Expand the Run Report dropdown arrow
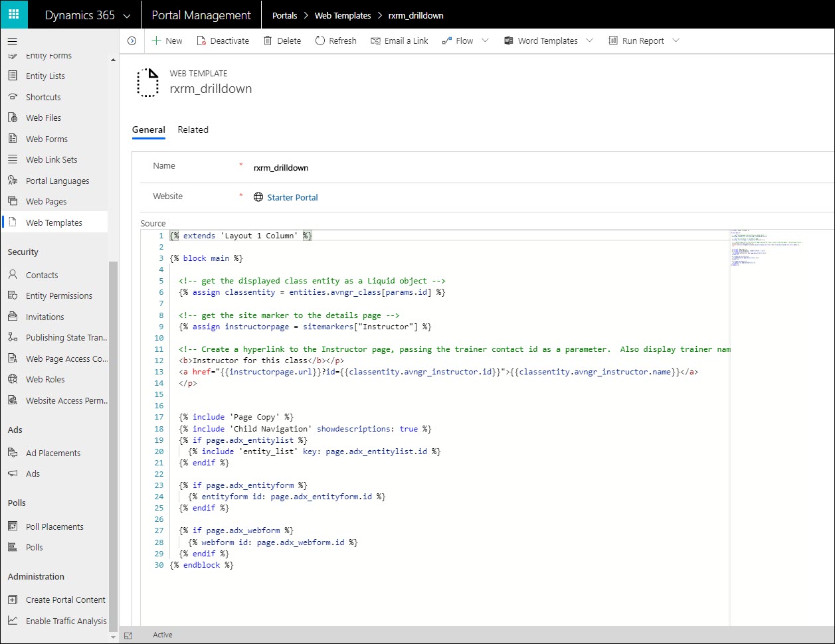This screenshot has width=835, height=644. click(x=676, y=41)
